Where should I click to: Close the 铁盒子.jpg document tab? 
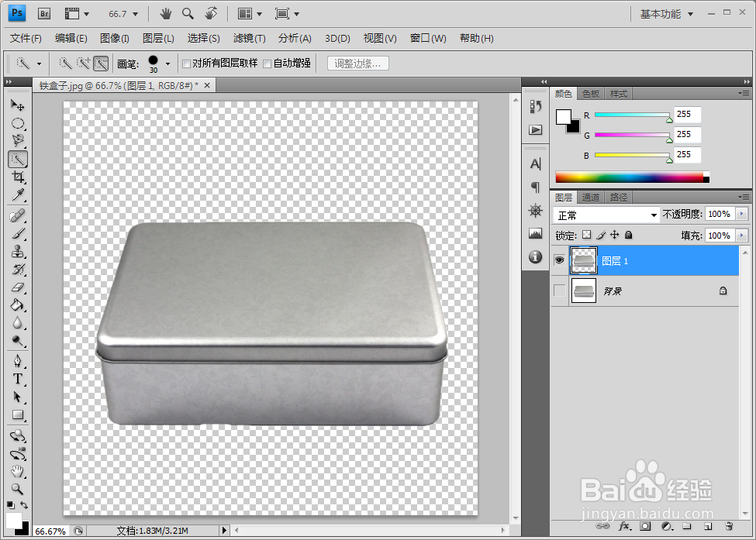[x=207, y=85]
